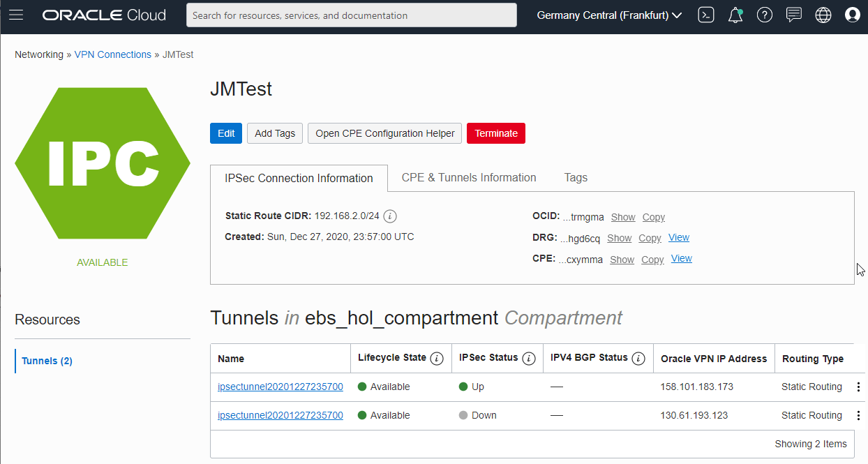
Task: Launch Cloud Shell from header icon
Action: click(706, 15)
